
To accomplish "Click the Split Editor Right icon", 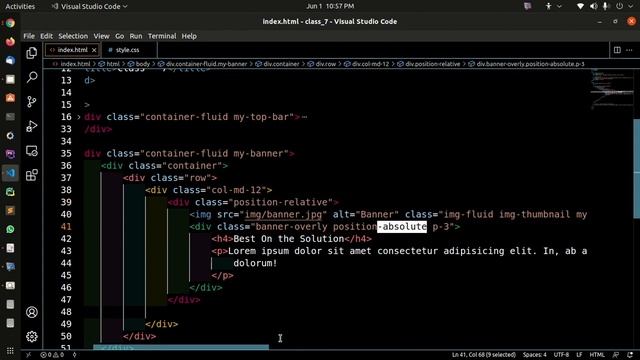I will [617, 50].
